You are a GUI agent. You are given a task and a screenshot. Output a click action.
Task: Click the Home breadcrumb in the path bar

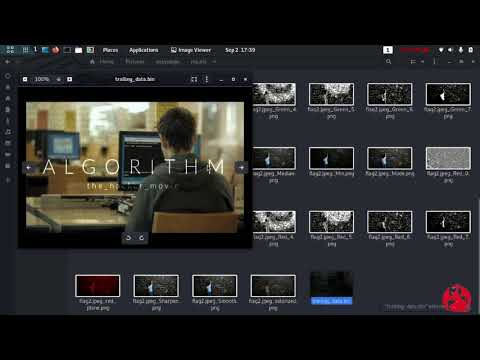point(106,62)
